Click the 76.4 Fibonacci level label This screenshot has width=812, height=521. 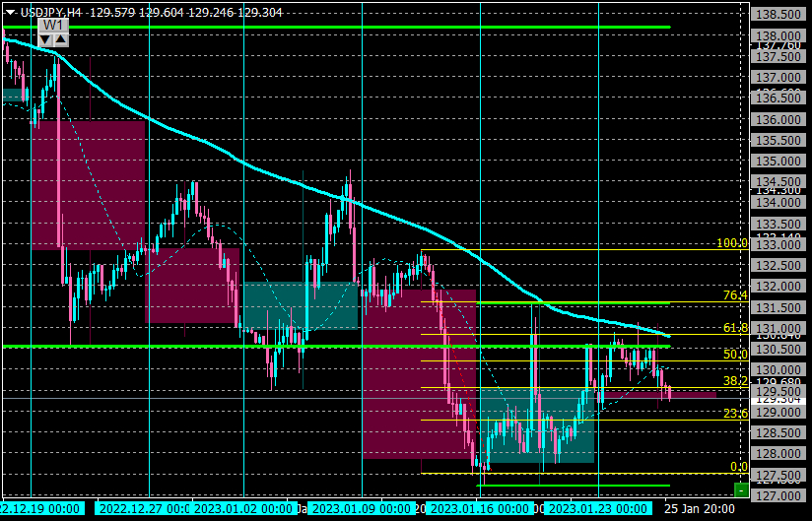[735, 295]
